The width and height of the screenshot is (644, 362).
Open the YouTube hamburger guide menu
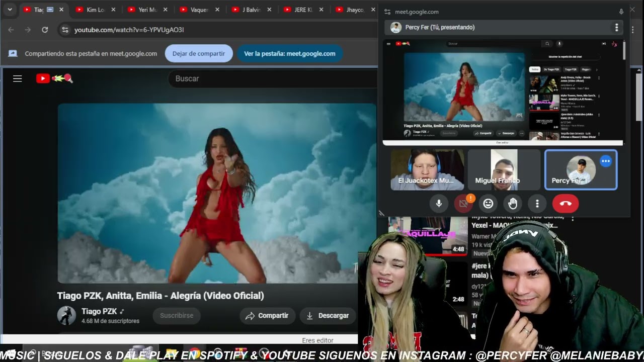point(18,78)
